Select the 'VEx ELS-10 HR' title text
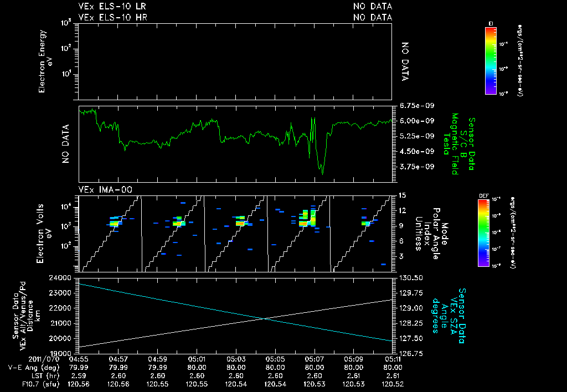 coord(112,17)
